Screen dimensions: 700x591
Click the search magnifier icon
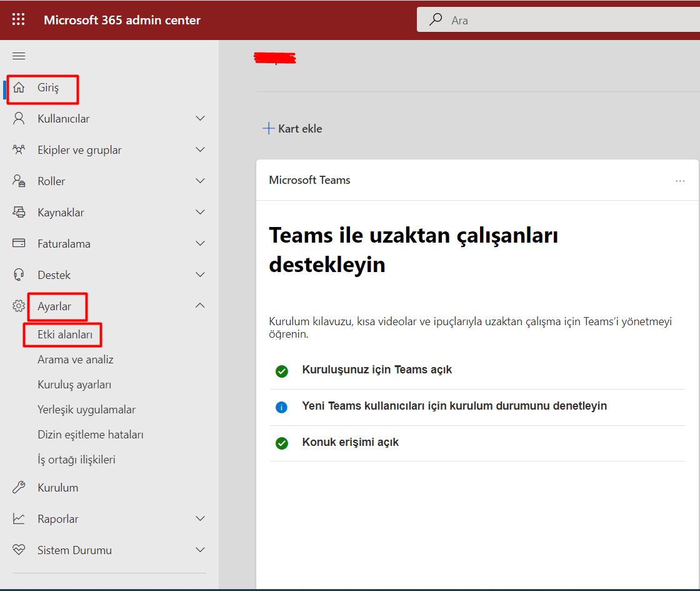(435, 19)
